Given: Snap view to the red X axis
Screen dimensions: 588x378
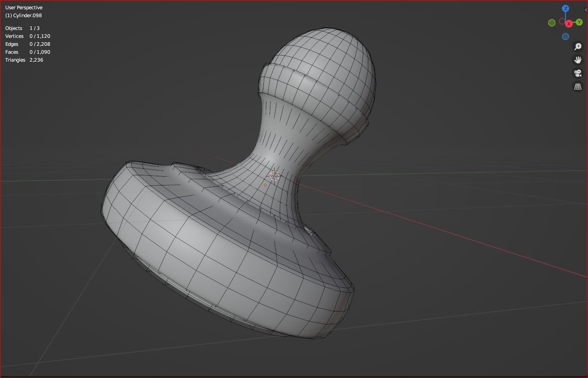Looking at the screenshot, I should pyautogui.click(x=569, y=24).
